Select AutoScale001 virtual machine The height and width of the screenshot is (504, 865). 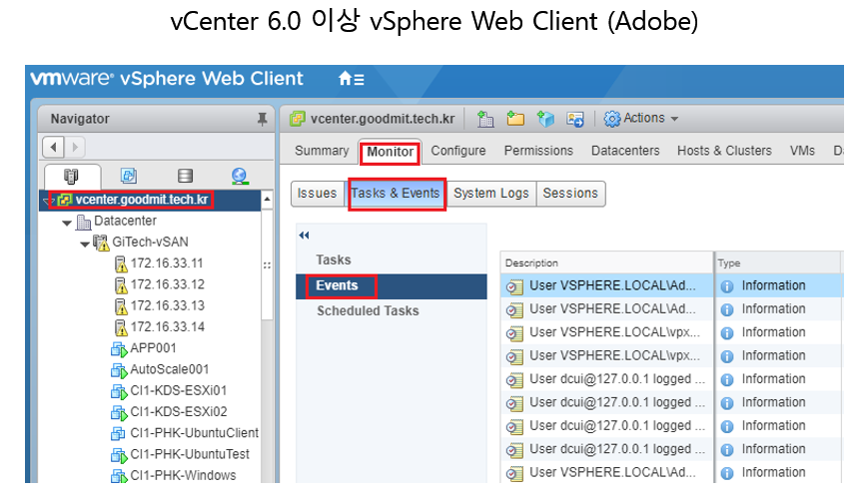pyautogui.click(x=170, y=369)
